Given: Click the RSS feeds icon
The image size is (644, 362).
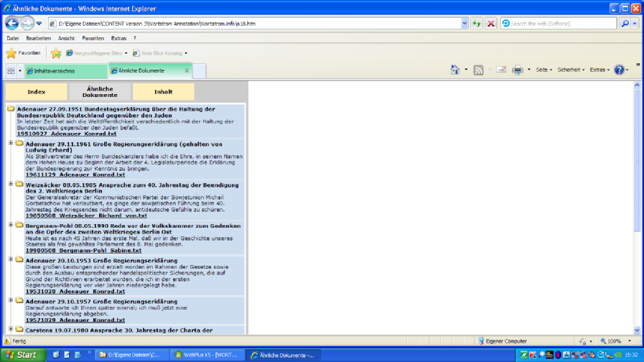Looking at the screenshot, I should [478, 70].
